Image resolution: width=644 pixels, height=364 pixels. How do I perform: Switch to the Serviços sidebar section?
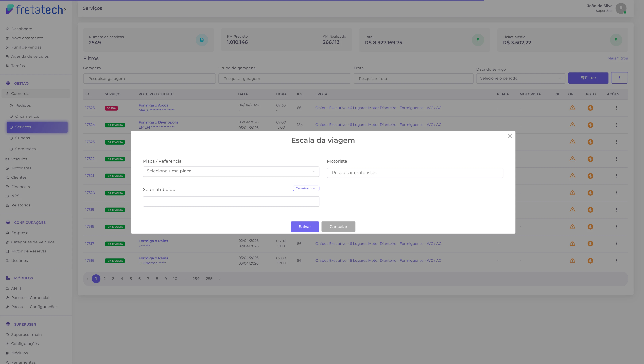[x=23, y=127]
